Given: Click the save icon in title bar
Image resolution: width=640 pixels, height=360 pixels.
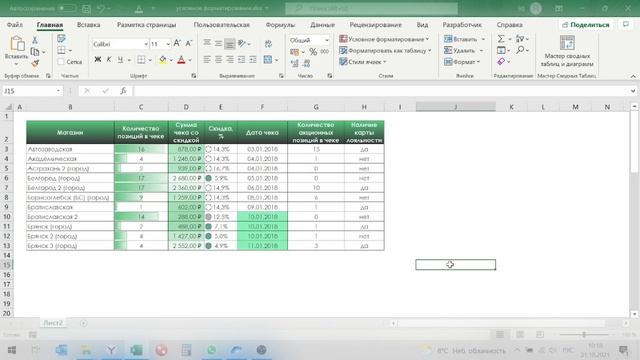Looking at the screenshot, I should click(87, 9).
